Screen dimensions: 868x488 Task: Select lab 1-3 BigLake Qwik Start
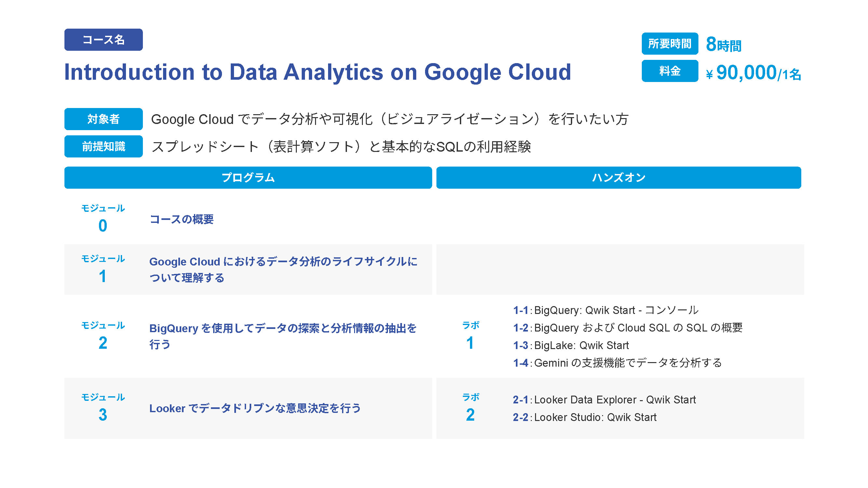click(x=571, y=345)
